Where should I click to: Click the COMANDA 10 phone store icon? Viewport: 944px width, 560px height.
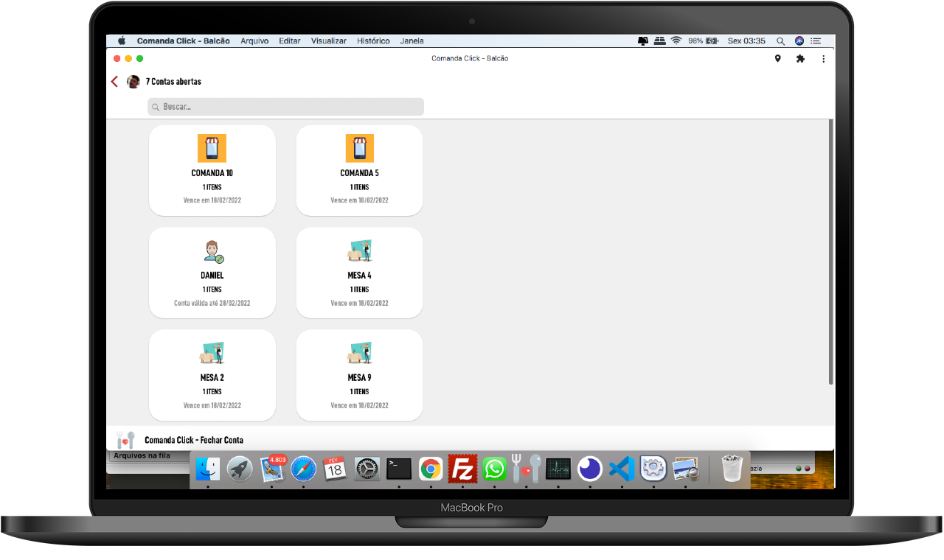pyautogui.click(x=212, y=148)
